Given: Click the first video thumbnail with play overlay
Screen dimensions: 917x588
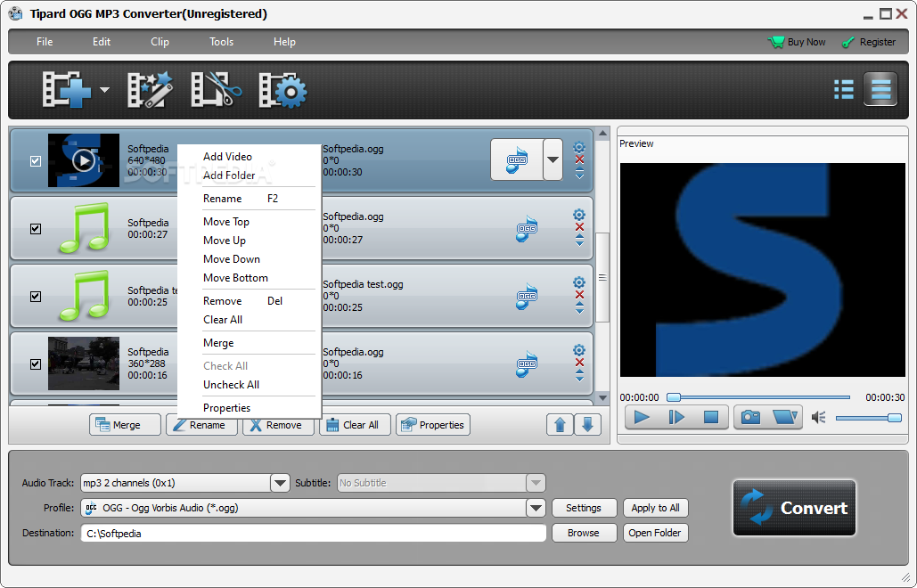Looking at the screenshot, I should [84, 160].
